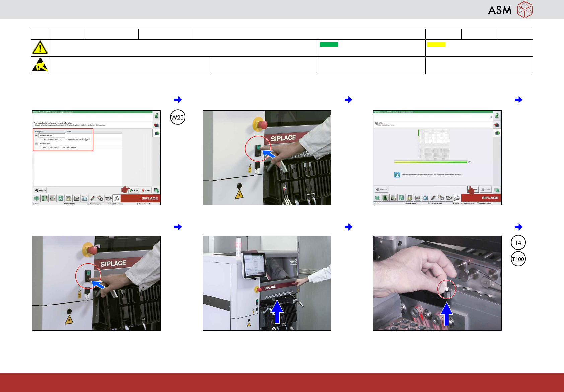Click the 'Calibration tools' row text
This screenshot has height=392, width=564.
click(x=45, y=143)
